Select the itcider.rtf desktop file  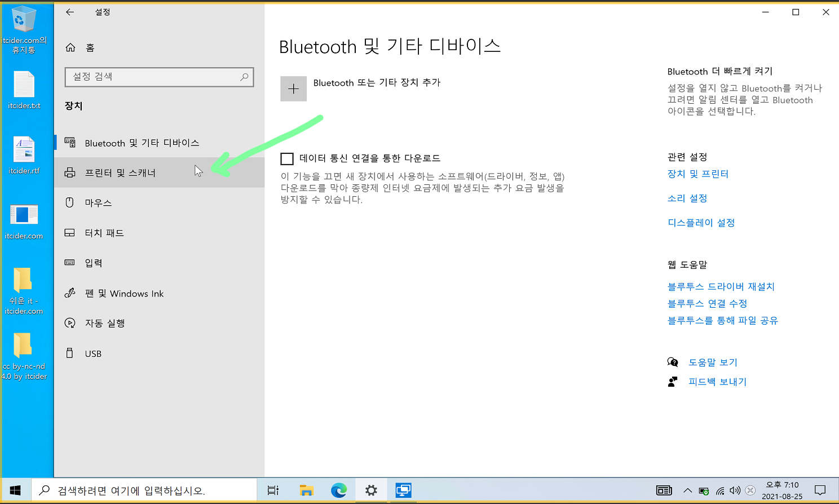[x=24, y=156]
